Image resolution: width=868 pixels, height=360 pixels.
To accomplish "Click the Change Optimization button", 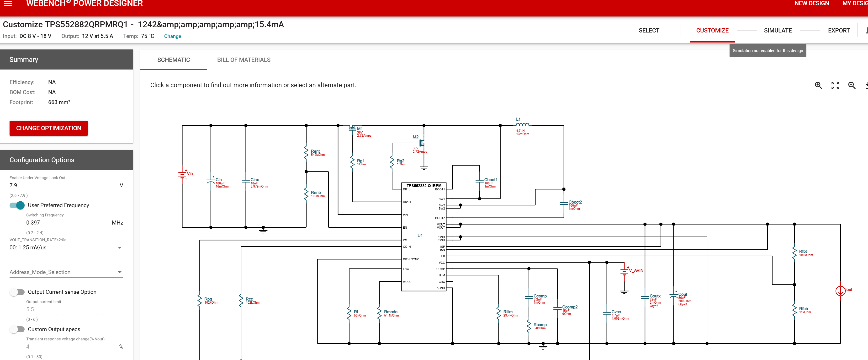I will 48,128.
